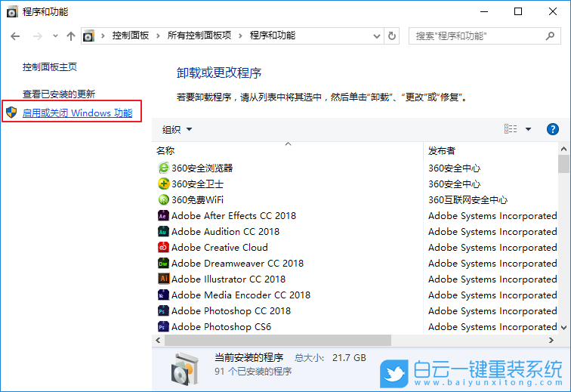Click the 360免费WiFi icon
Screen dimensions: 571x392
(x=163, y=199)
